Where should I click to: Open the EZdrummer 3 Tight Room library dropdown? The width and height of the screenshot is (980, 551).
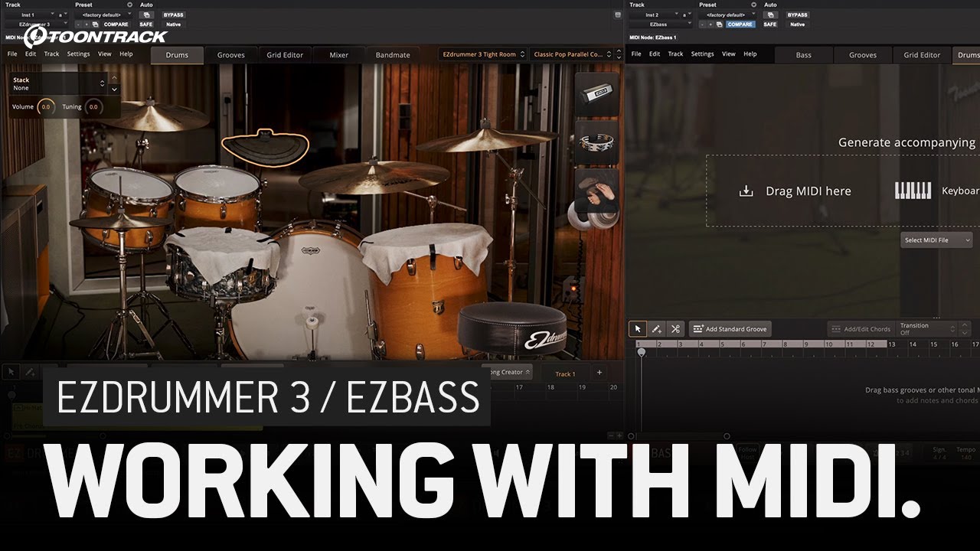point(482,54)
